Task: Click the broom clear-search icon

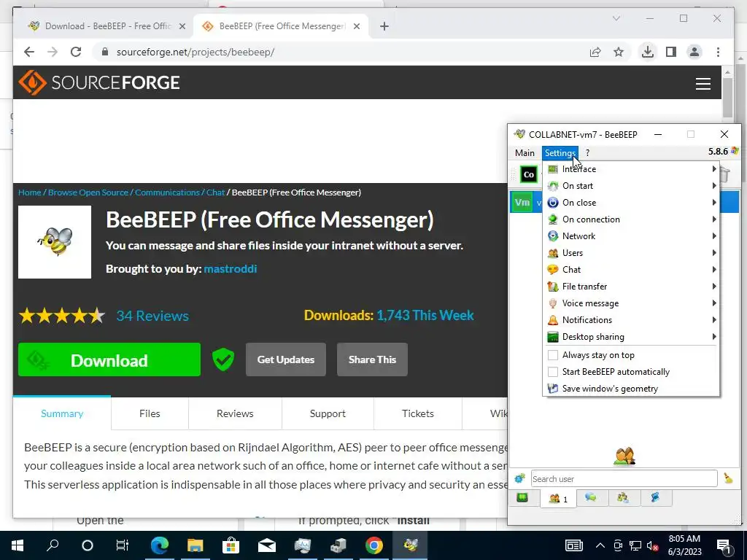Action: 728,478
